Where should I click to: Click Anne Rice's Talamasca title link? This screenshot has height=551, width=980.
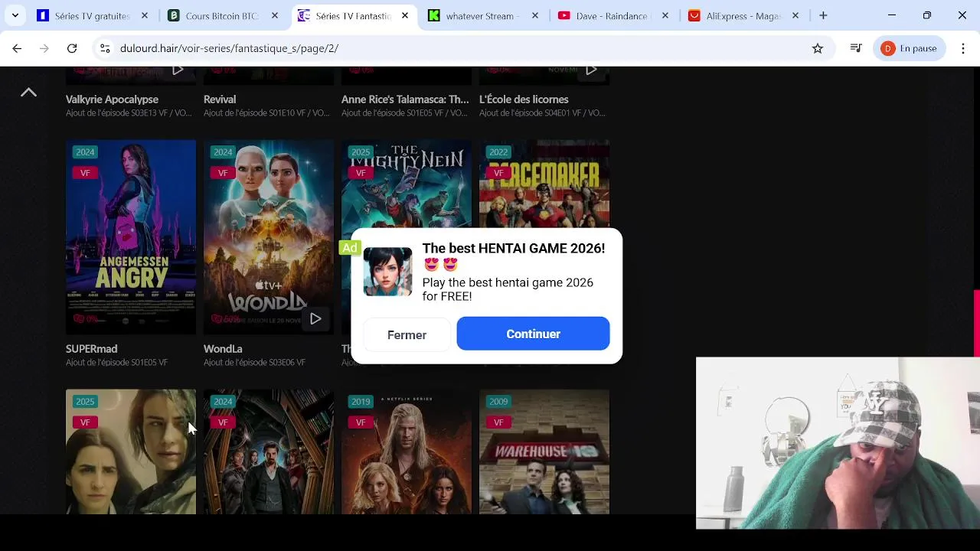pyautogui.click(x=405, y=99)
